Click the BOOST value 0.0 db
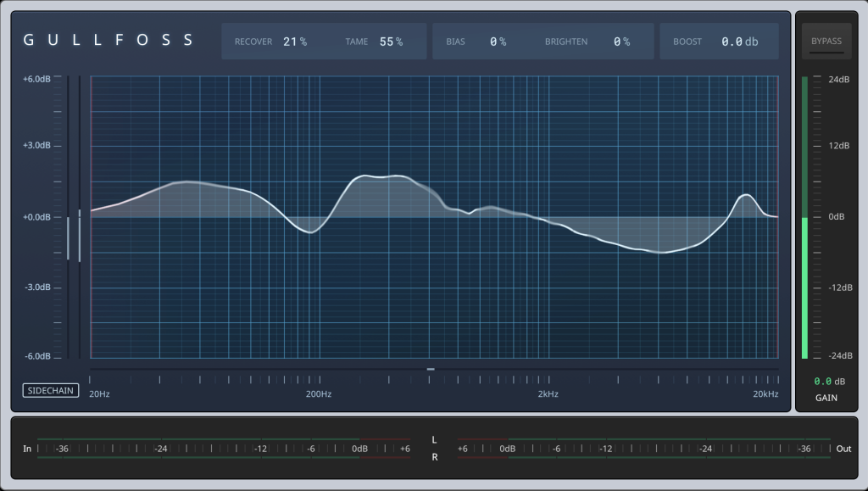The width and height of the screenshot is (868, 491). [740, 42]
